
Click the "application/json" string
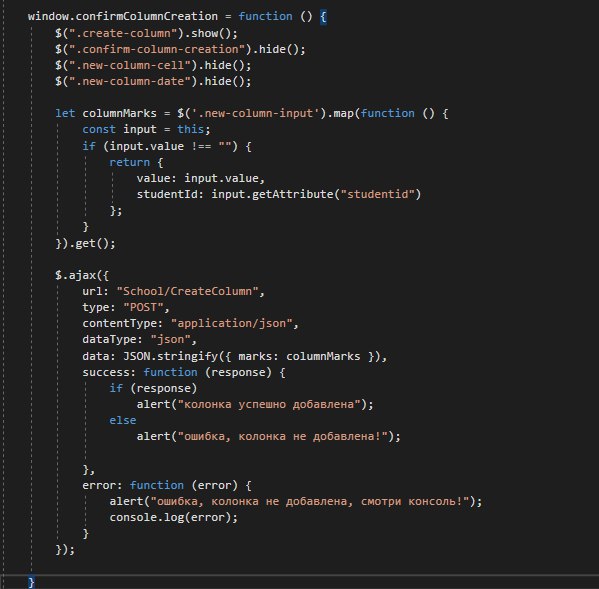[x=232, y=324]
